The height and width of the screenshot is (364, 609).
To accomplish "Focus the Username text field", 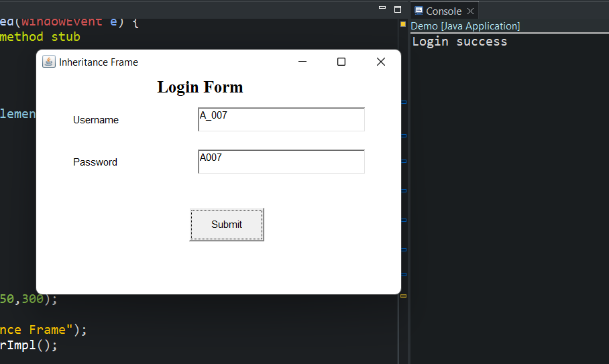I will pos(281,119).
